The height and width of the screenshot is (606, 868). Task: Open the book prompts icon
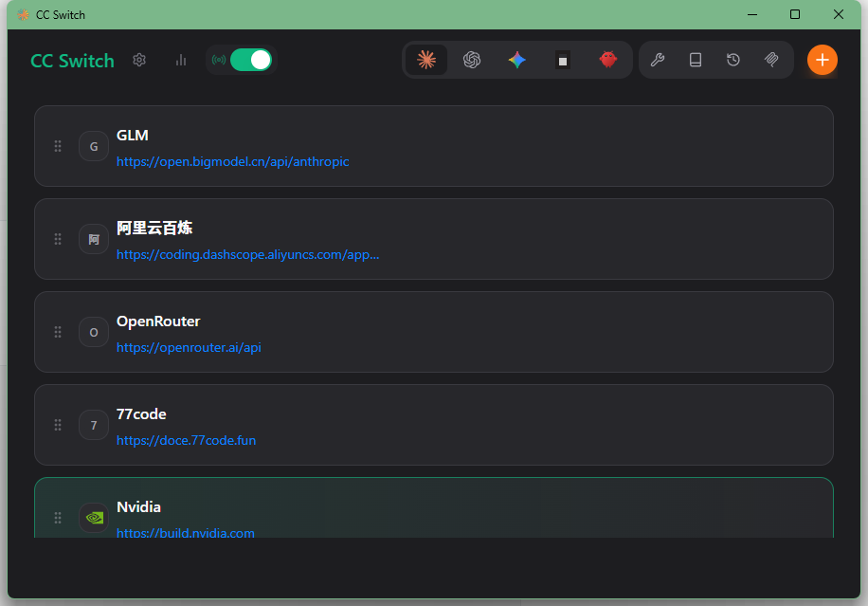(696, 60)
